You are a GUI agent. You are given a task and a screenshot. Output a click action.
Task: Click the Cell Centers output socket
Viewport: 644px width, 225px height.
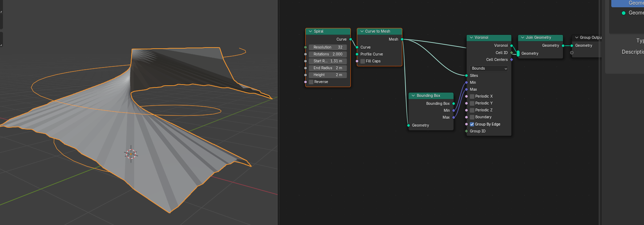click(512, 60)
